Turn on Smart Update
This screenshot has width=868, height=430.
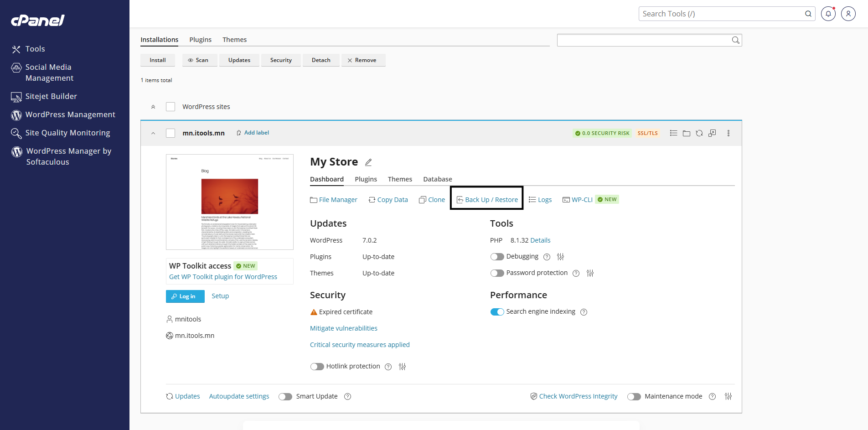(285, 396)
